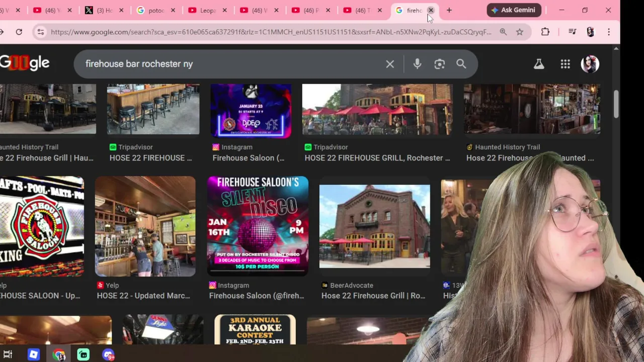Open the Chrome three-dot menu
Image resolution: width=644 pixels, height=362 pixels.
(609, 32)
